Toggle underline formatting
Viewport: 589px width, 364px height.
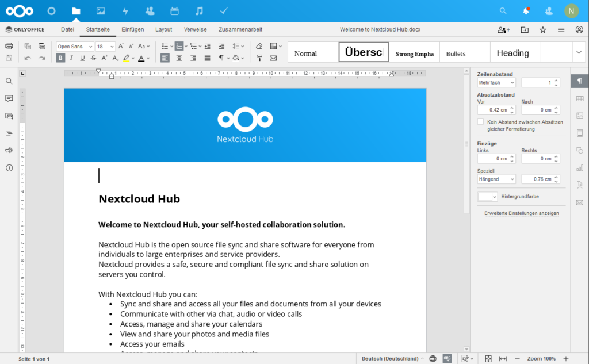click(x=82, y=58)
